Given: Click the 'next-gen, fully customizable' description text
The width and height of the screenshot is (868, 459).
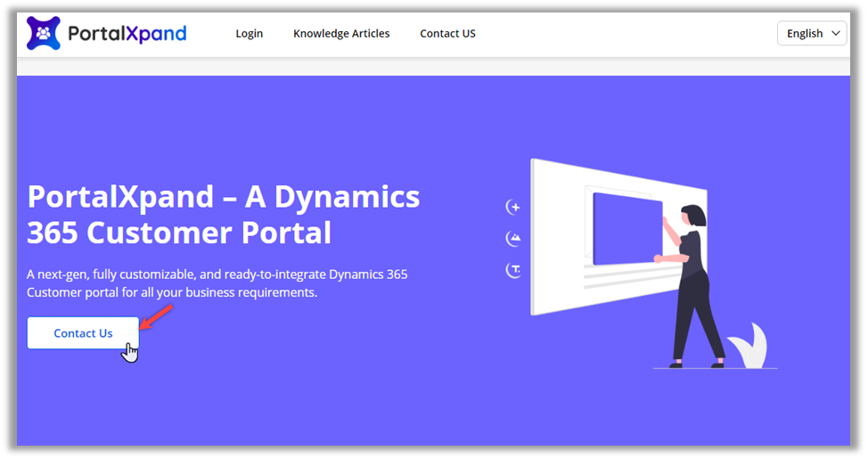Looking at the screenshot, I should (217, 283).
